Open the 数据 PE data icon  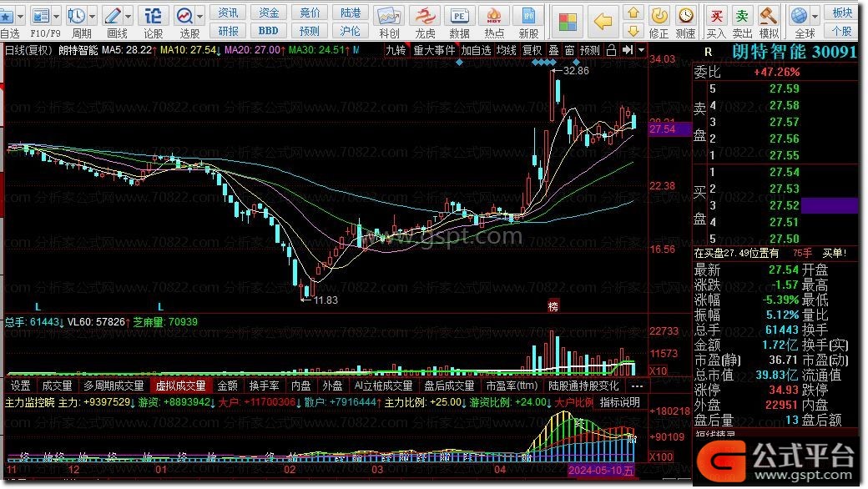coord(459,16)
